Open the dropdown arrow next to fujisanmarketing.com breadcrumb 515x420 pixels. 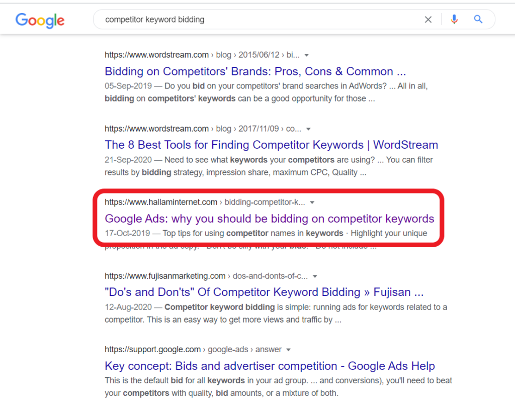click(x=315, y=276)
